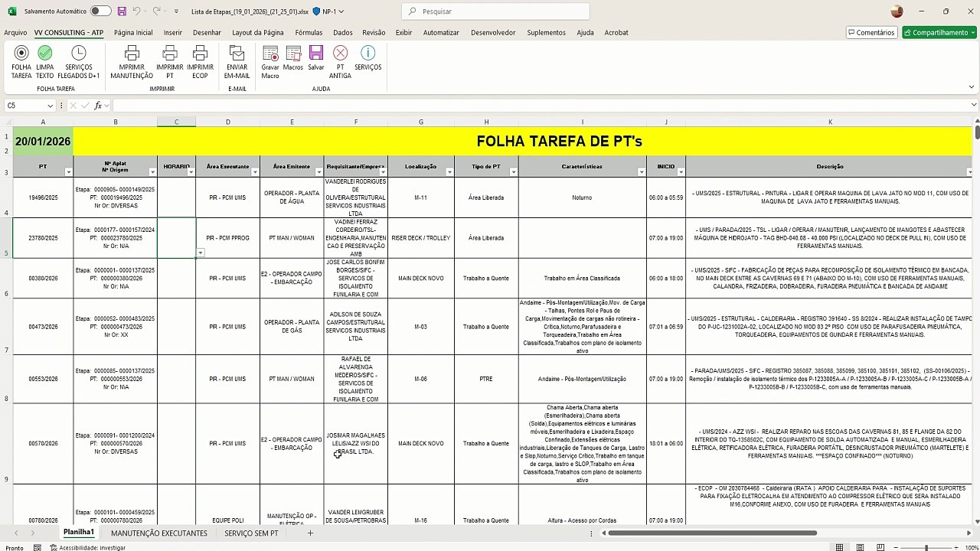This screenshot has height=551, width=980.
Task: Click the Pesquisar search box
Action: pos(495,11)
